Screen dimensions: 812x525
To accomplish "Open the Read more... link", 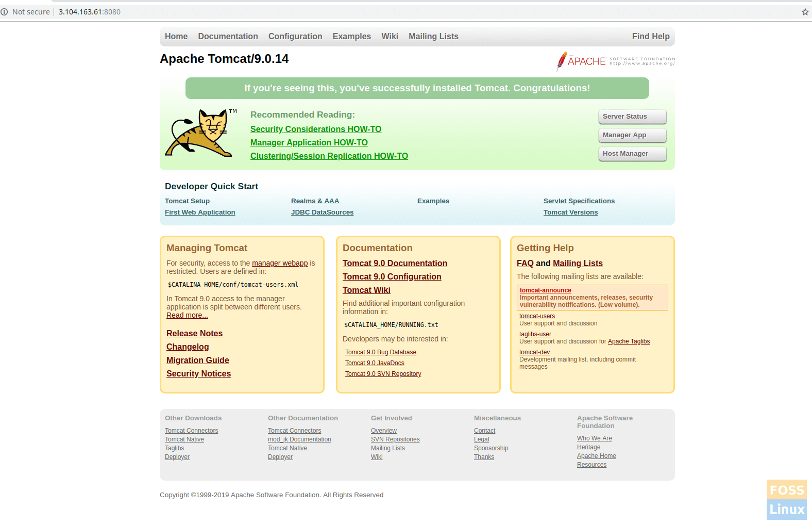I will pos(187,315).
